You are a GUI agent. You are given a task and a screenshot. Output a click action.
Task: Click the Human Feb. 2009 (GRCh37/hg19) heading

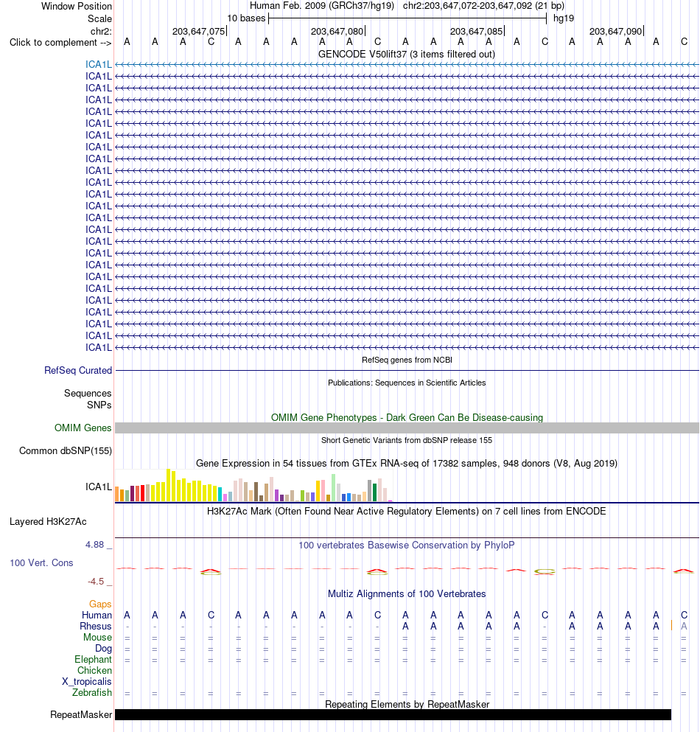pos(321,6)
